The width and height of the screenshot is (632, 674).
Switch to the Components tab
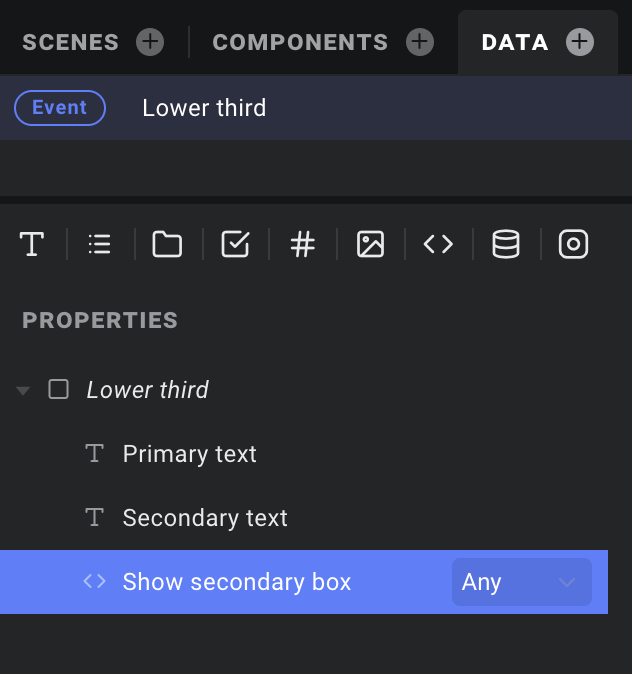click(300, 42)
